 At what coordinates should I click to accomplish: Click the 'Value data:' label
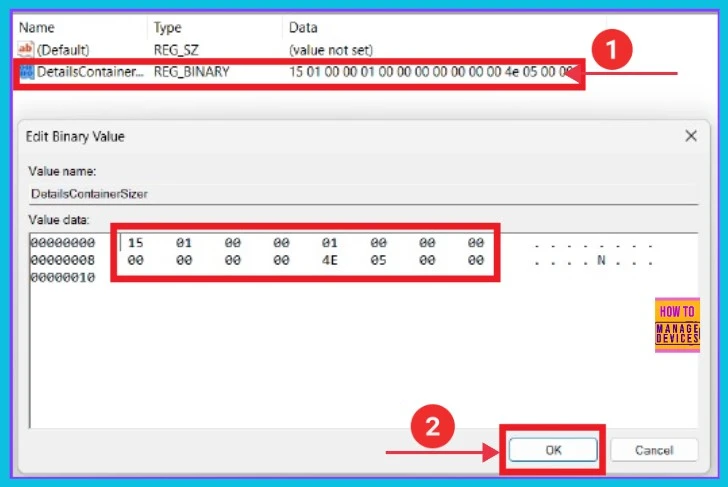[59, 220]
